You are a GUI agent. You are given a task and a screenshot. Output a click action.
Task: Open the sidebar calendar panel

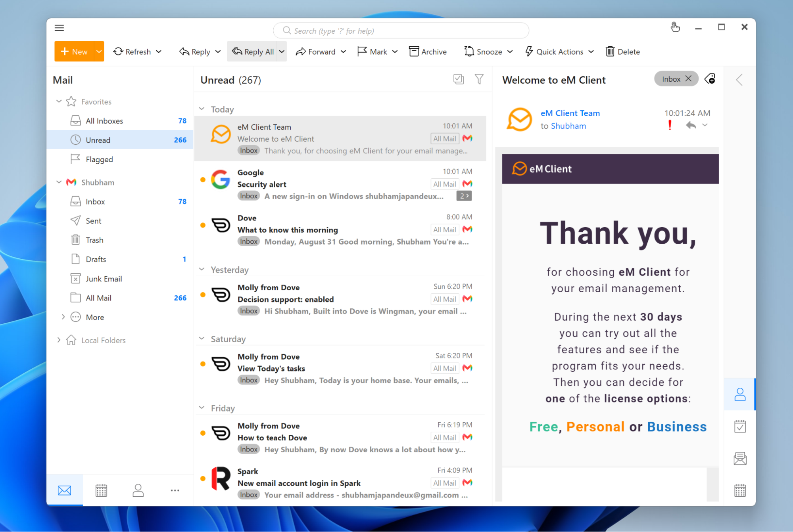click(x=740, y=490)
